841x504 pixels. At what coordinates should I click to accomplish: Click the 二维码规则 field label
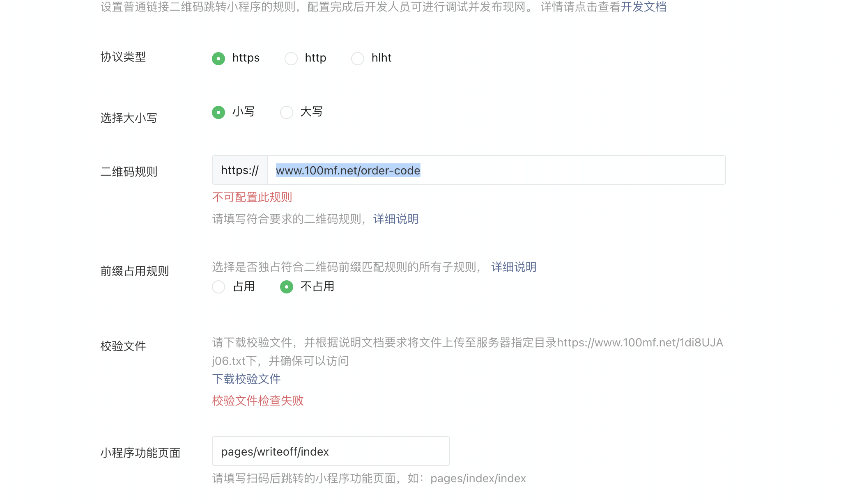(x=129, y=172)
